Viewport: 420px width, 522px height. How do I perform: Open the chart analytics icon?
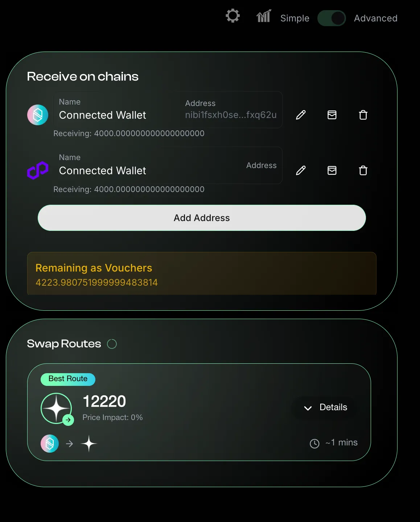click(x=264, y=16)
